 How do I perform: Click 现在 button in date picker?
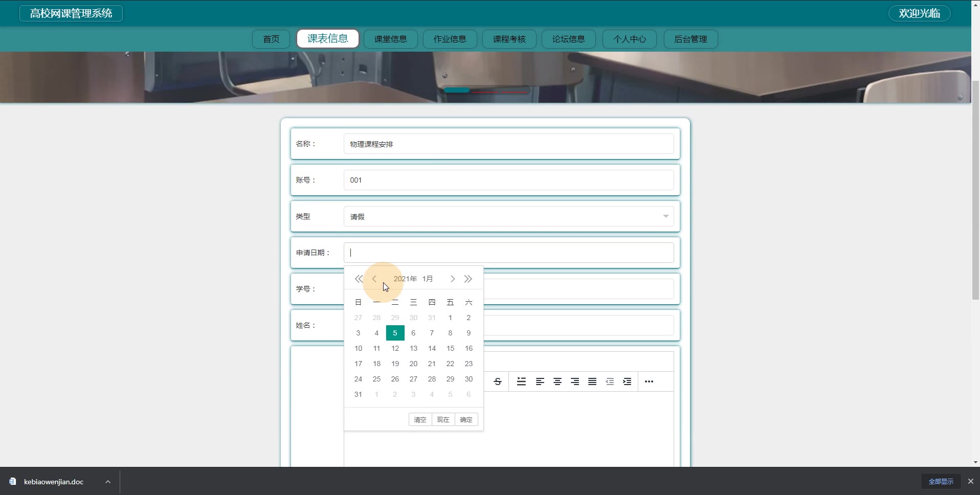(443, 419)
